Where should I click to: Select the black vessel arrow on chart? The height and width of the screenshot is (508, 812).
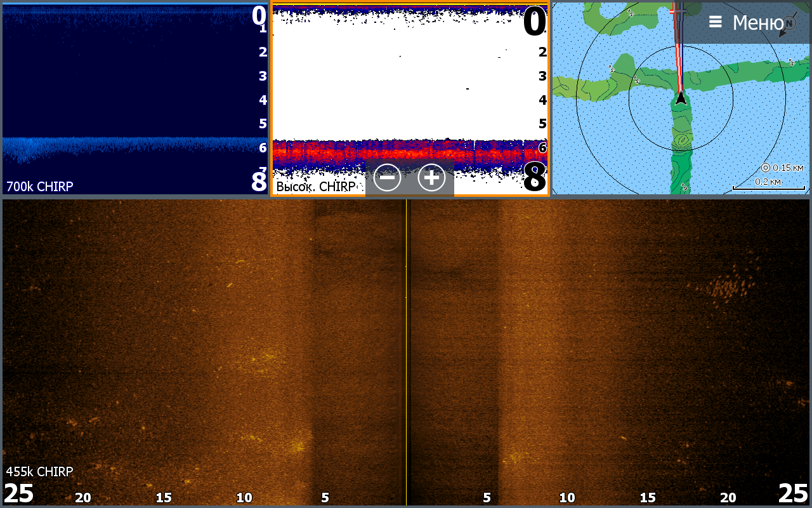point(681,98)
